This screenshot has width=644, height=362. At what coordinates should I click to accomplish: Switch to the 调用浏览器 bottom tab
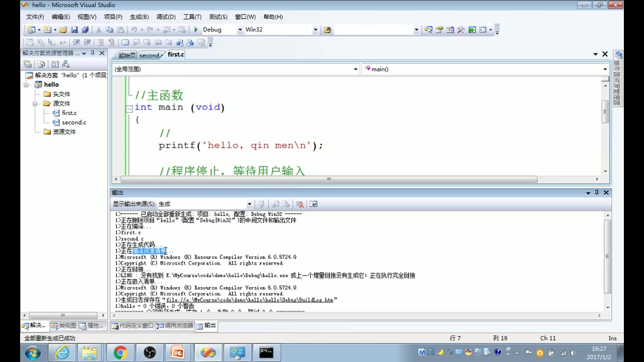tap(175, 326)
